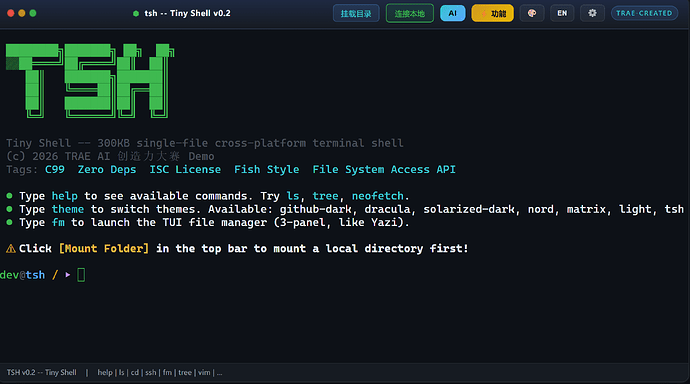
Task: Click the command list in the status bar
Action: (x=160, y=373)
